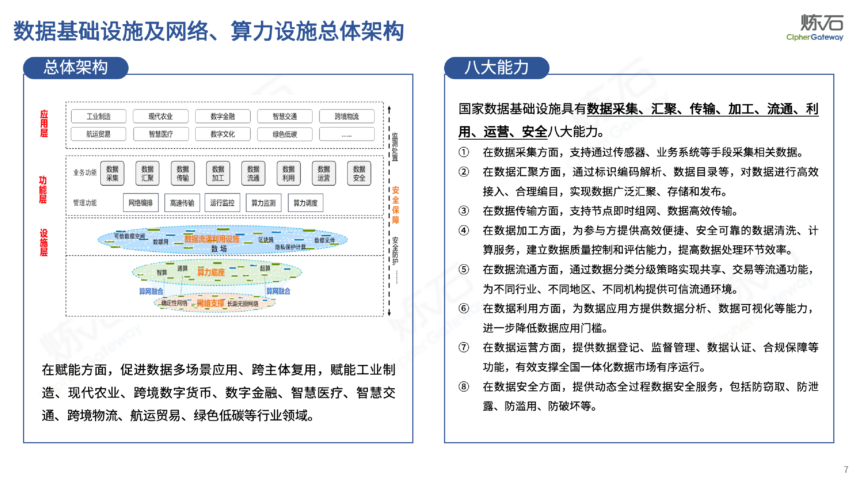Select the 运行监控 management box

(222, 203)
